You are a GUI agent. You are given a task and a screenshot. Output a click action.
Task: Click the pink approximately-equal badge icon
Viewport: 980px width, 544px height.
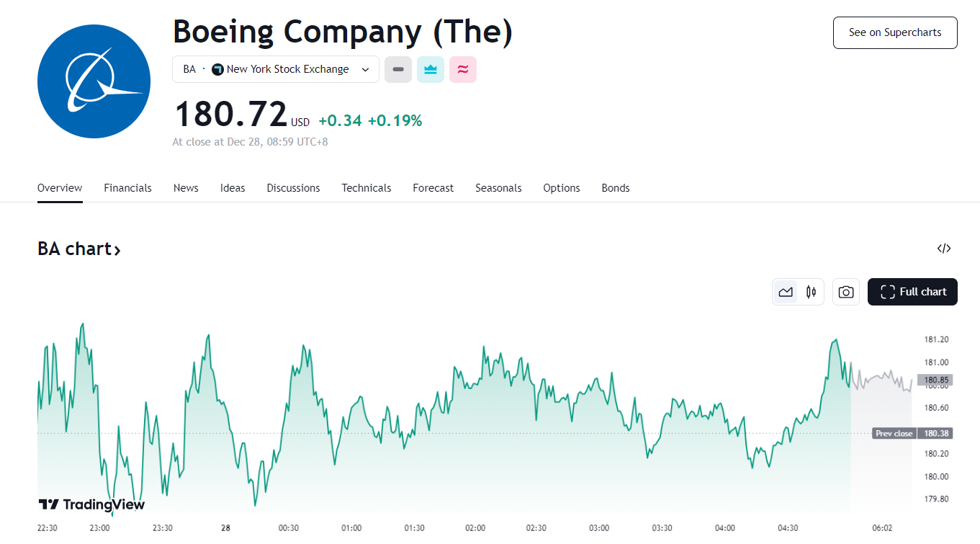463,69
